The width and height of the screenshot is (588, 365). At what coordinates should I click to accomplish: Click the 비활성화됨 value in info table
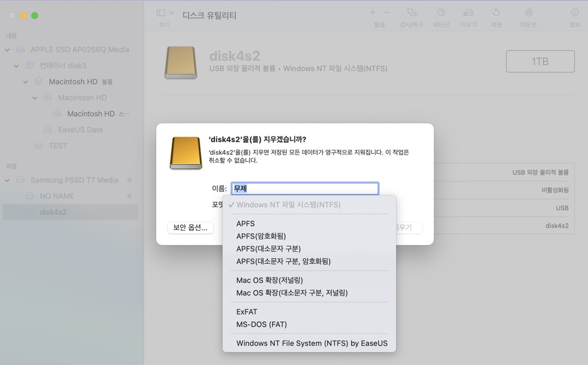[555, 190]
